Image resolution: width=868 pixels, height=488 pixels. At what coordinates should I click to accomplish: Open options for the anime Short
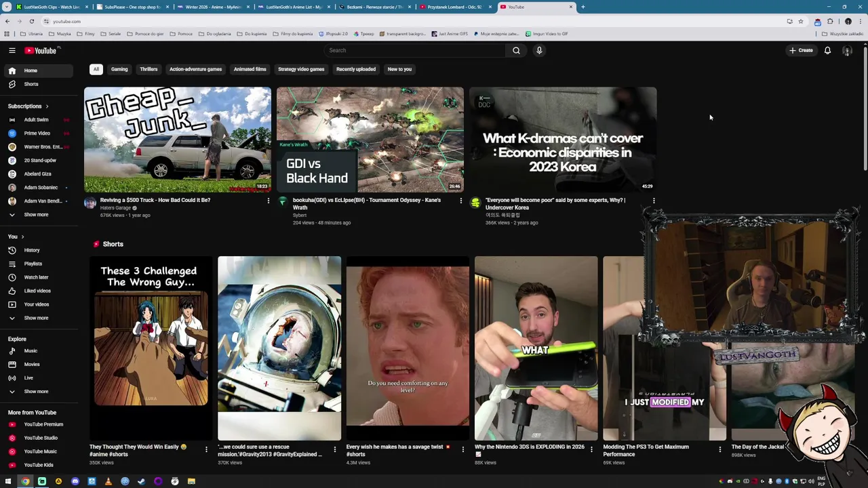tap(206, 449)
